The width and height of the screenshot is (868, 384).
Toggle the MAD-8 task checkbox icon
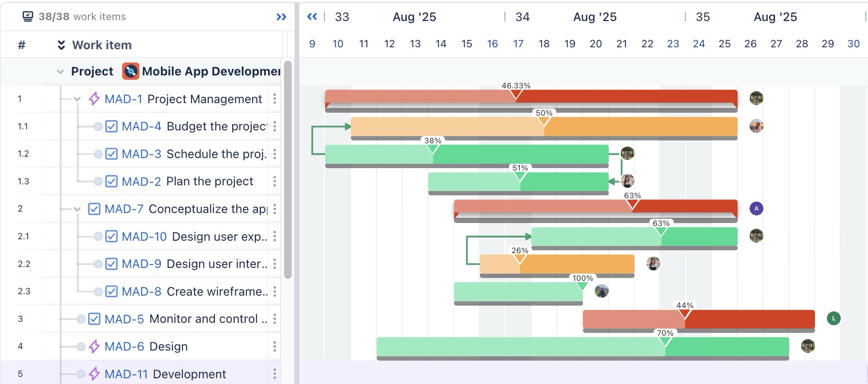(x=111, y=291)
